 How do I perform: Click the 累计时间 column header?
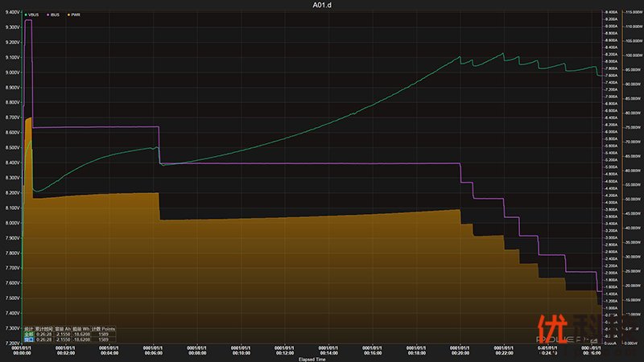45,328
